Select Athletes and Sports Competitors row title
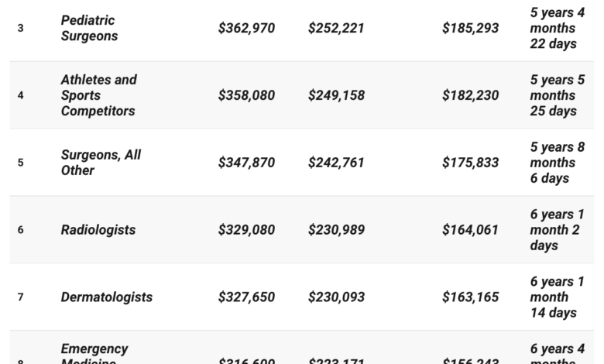 [x=98, y=95]
